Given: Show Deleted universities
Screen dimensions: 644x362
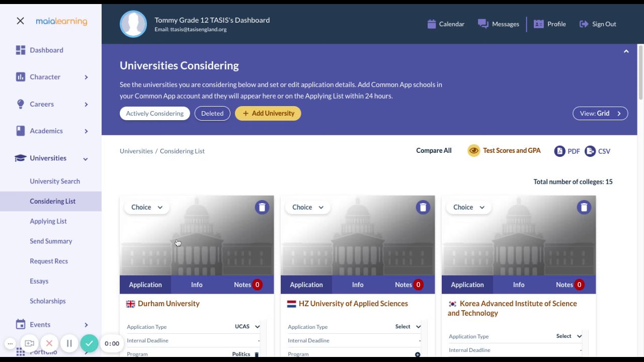Looking at the screenshot, I should pos(212,113).
